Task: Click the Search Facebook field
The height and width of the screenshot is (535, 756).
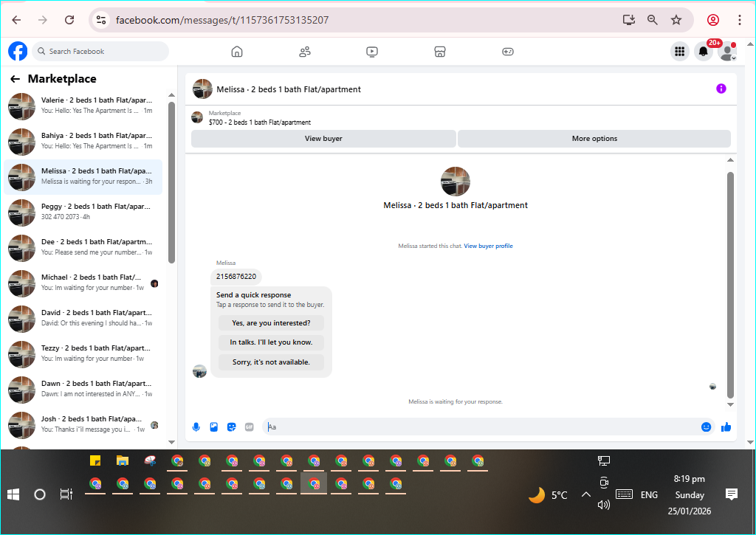Action: tap(100, 51)
